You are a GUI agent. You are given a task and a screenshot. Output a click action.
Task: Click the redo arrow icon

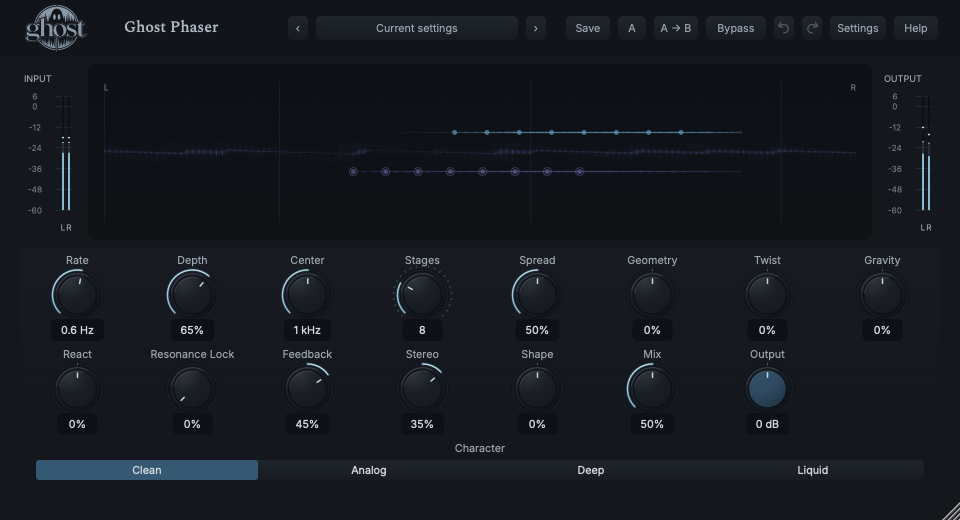click(812, 28)
